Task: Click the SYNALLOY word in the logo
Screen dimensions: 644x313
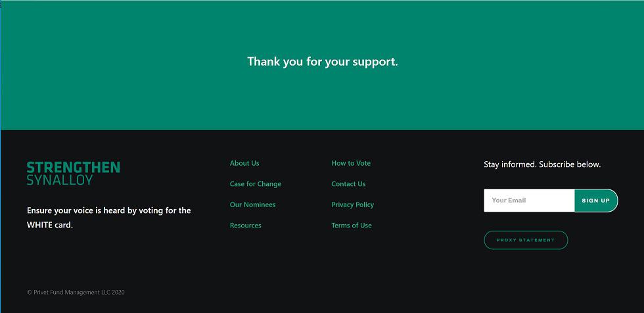Action: pyautogui.click(x=60, y=180)
